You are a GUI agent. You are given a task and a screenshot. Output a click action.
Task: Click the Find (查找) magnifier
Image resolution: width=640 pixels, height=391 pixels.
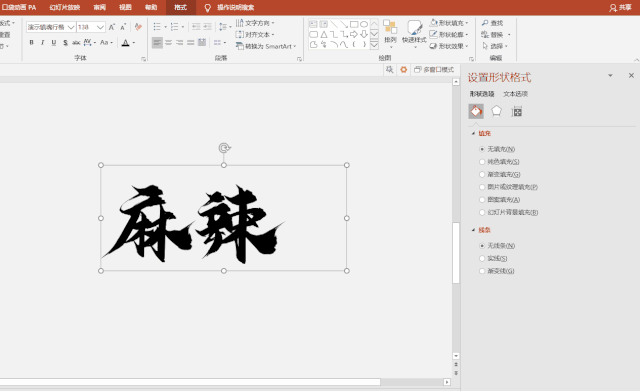pos(492,23)
